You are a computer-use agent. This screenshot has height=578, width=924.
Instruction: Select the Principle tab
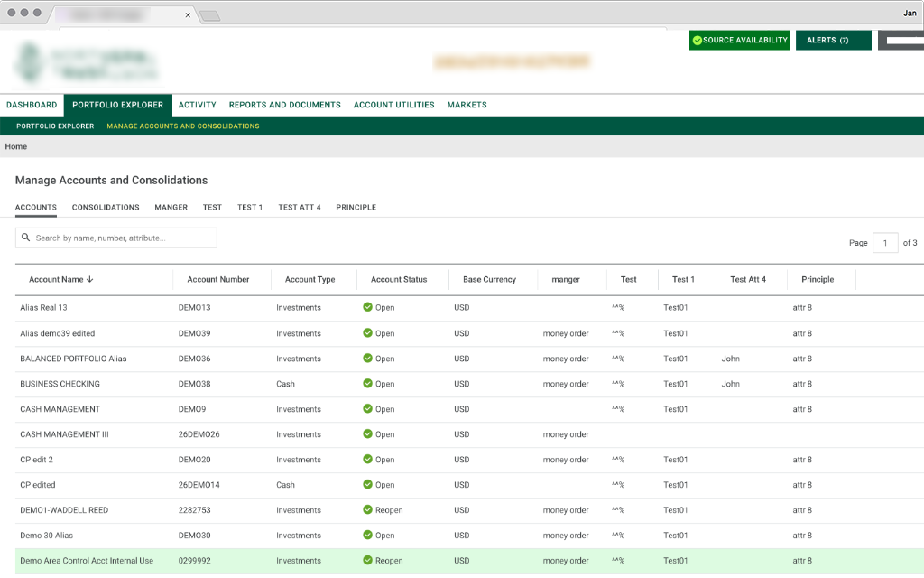[x=356, y=208]
